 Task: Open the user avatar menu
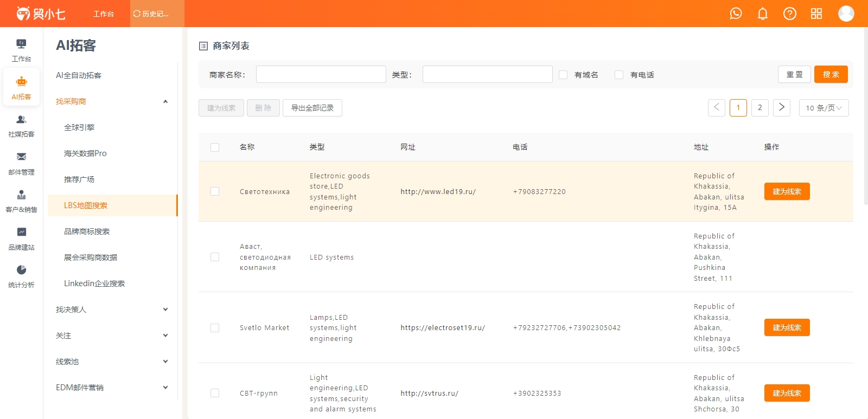(846, 14)
